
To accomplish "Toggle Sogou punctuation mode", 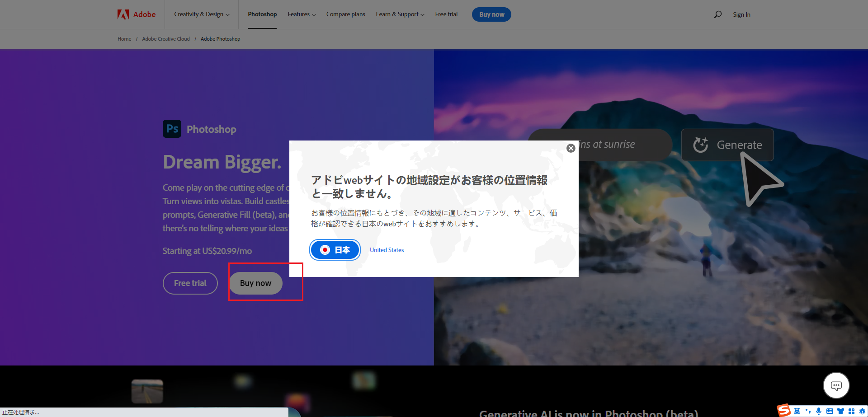I will (808, 411).
